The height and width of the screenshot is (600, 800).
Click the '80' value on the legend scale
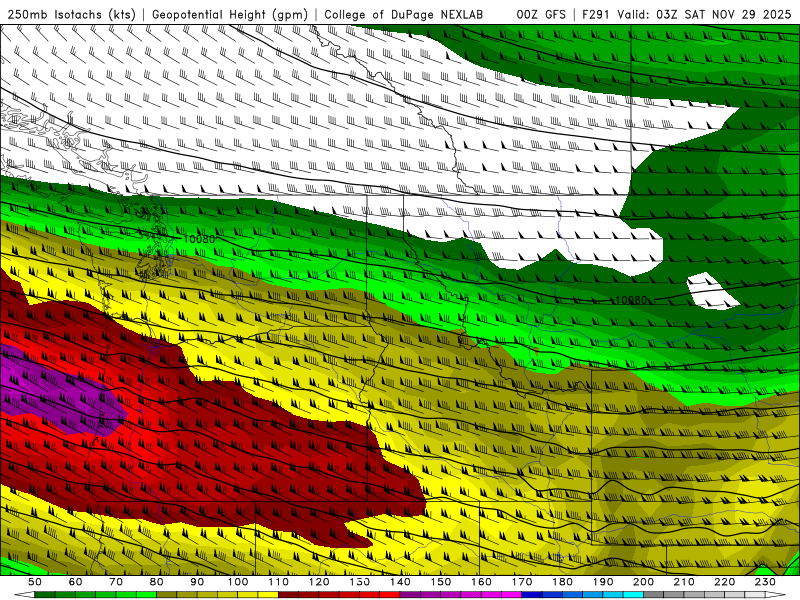(x=157, y=582)
